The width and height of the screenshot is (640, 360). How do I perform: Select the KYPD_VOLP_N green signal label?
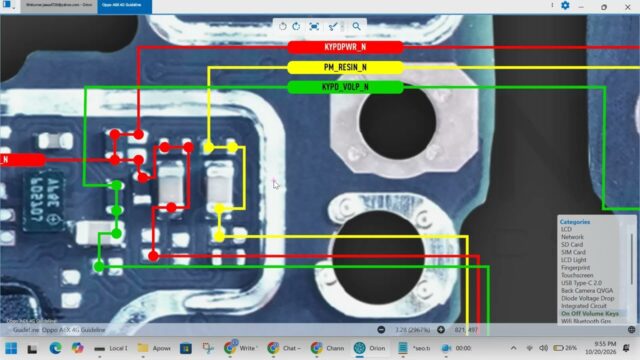(345, 87)
